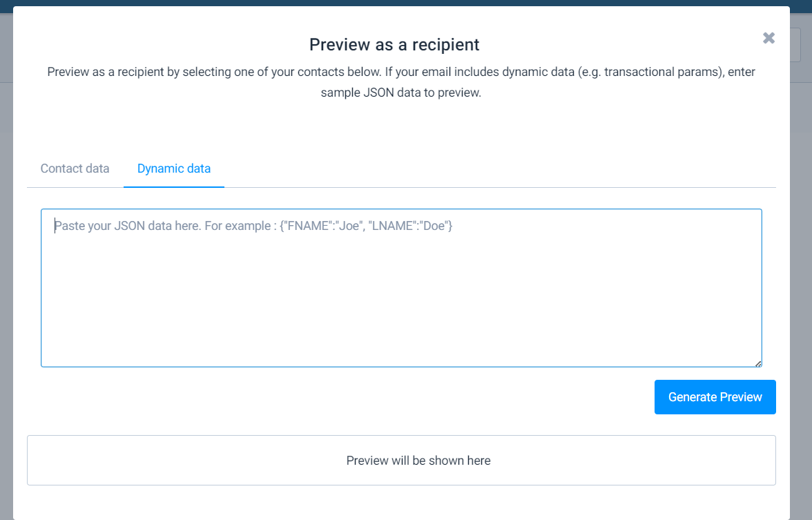812x520 pixels.
Task: Click the textarea resize handle corner
Action: coord(757,363)
